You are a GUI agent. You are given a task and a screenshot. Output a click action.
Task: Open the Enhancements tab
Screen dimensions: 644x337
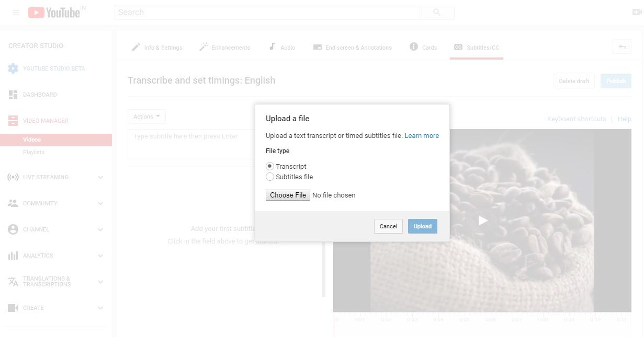tap(225, 48)
